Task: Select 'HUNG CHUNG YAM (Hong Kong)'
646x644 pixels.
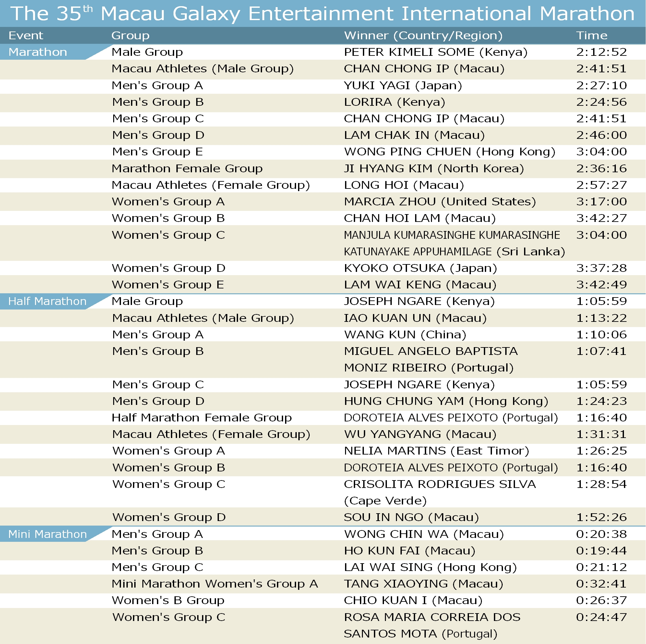Action: pos(446,401)
